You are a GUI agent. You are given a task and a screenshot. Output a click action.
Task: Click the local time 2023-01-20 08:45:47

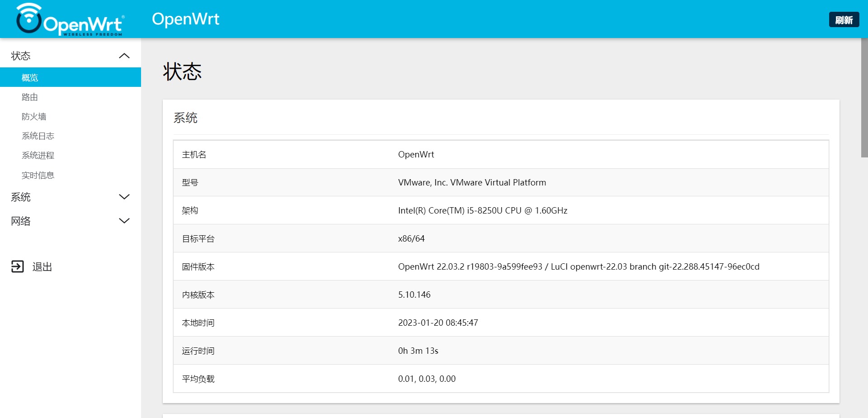click(438, 323)
